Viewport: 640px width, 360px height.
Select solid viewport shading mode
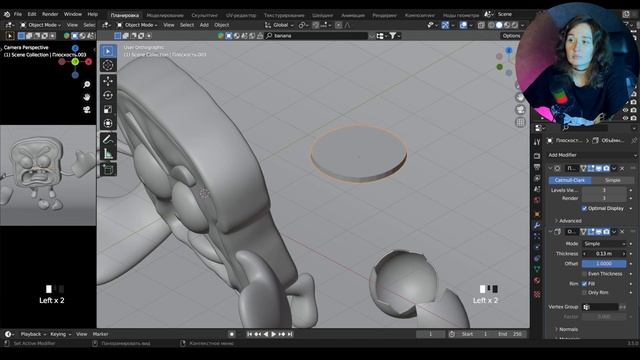click(499, 25)
